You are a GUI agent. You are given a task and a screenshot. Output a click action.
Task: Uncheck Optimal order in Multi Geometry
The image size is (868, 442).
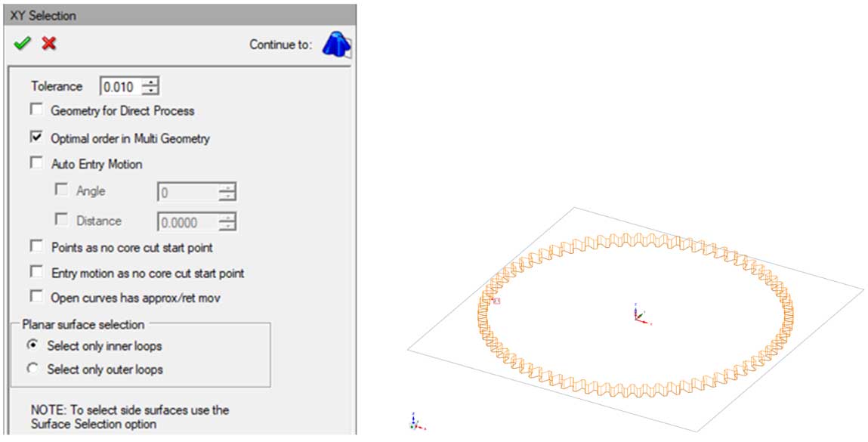[36, 138]
